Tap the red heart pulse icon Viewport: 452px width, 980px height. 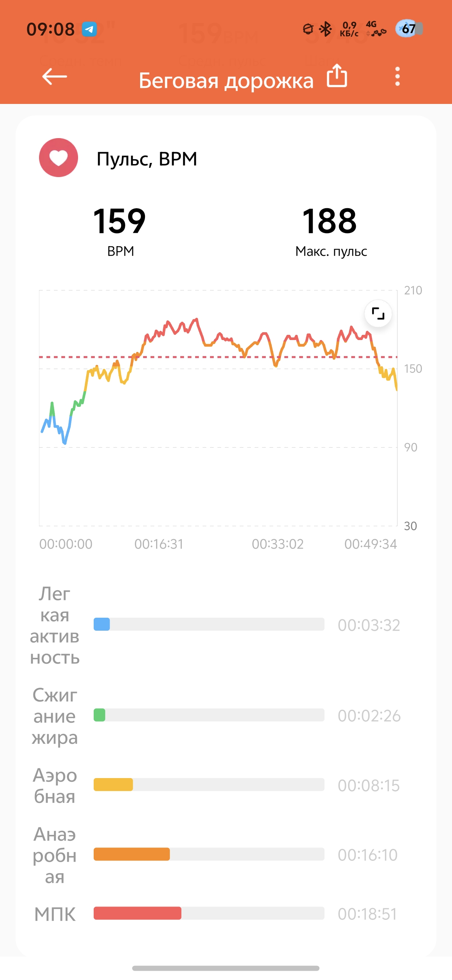click(x=59, y=157)
